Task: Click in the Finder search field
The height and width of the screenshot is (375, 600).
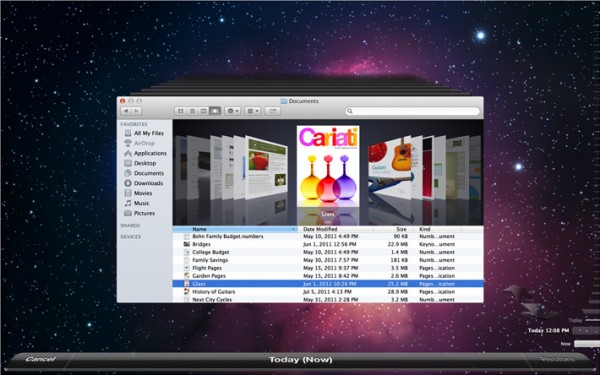Action: click(x=412, y=111)
